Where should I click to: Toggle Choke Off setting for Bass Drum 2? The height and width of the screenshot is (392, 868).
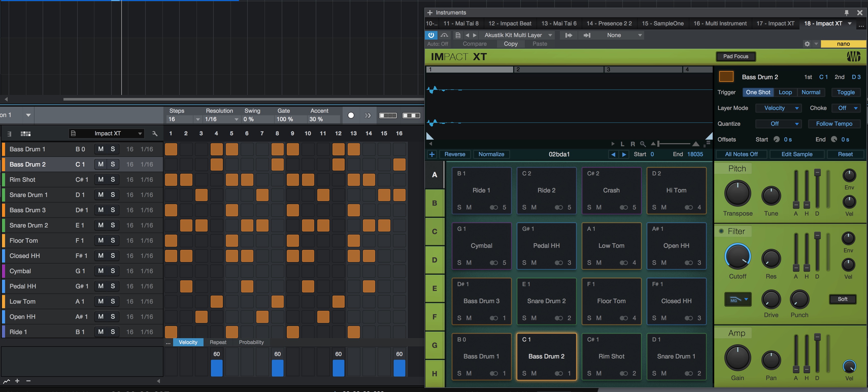coord(845,107)
